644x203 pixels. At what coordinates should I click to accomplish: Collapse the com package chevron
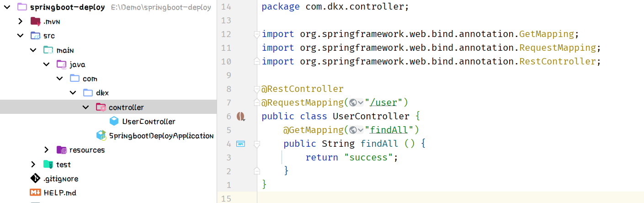tap(59, 79)
